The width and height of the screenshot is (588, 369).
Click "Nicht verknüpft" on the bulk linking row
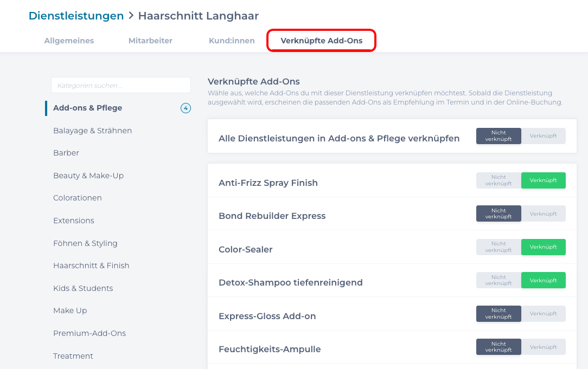[x=498, y=135]
